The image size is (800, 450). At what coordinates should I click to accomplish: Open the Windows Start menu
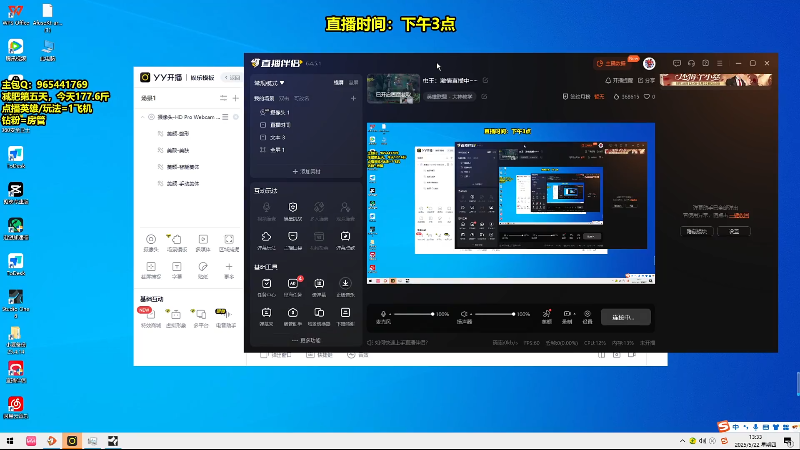click(10, 441)
